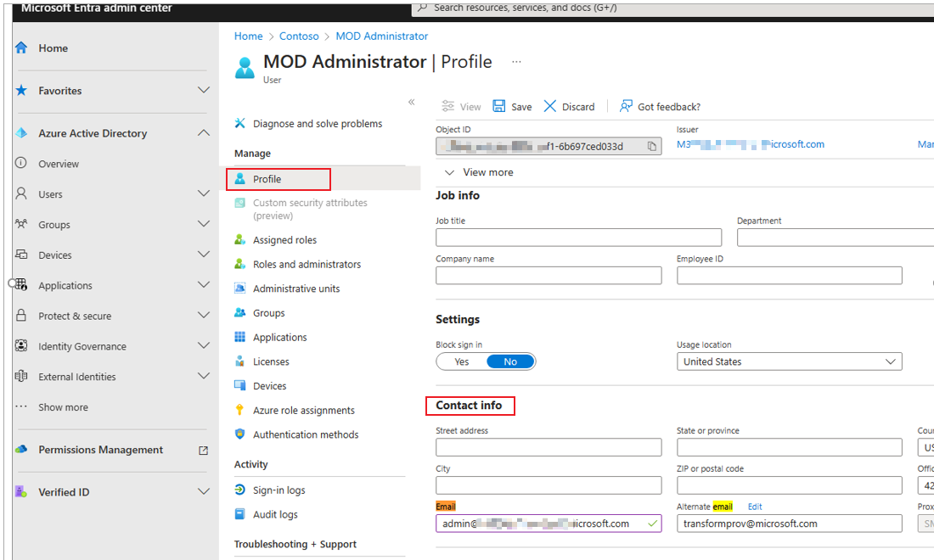Screen dimensions: 934x560
Task: Click the search resources box at top
Action: [673, 8]
